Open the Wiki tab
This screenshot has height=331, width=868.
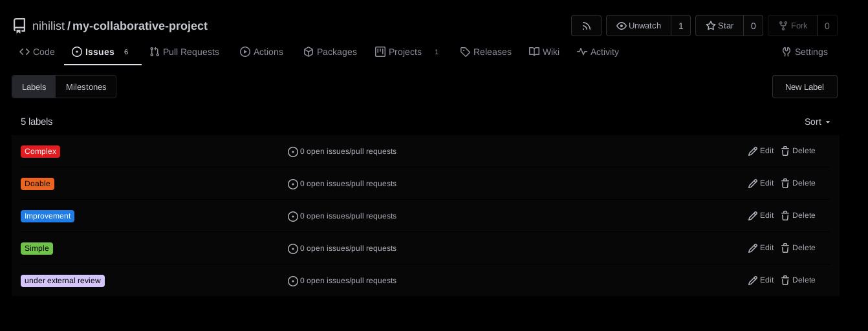click(544, 52)
